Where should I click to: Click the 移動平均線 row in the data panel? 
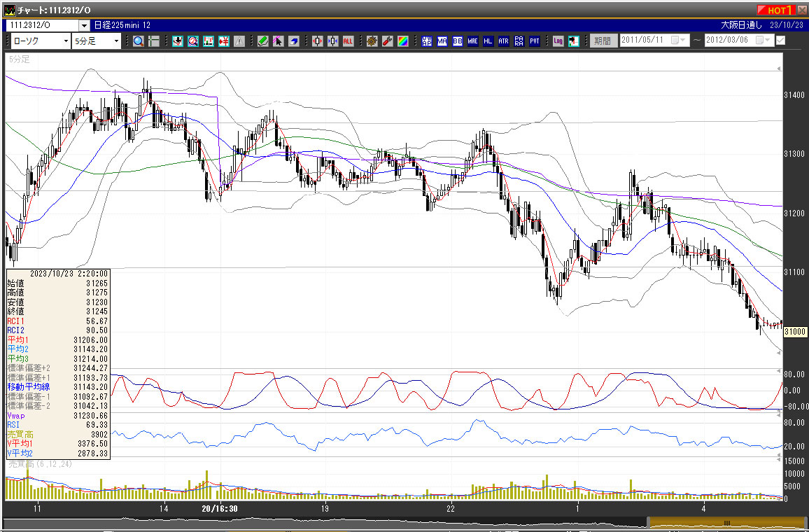click(x=58, y=387)
